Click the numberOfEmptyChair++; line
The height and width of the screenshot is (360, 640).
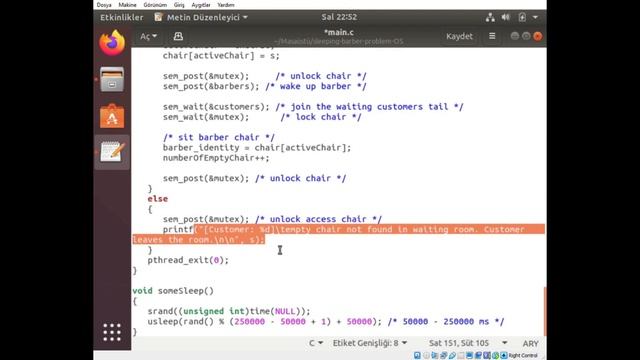216,158
